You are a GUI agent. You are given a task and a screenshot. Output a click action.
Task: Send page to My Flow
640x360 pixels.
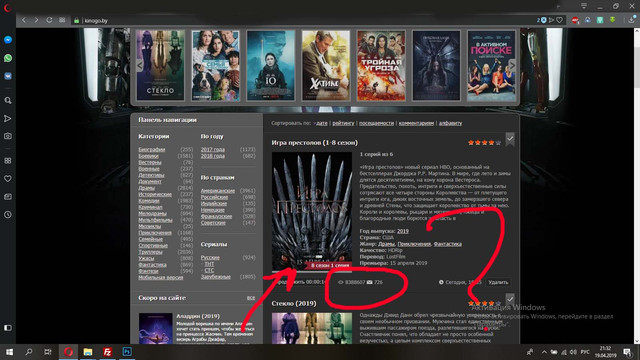pyautogui.click(x=551, y=20)
